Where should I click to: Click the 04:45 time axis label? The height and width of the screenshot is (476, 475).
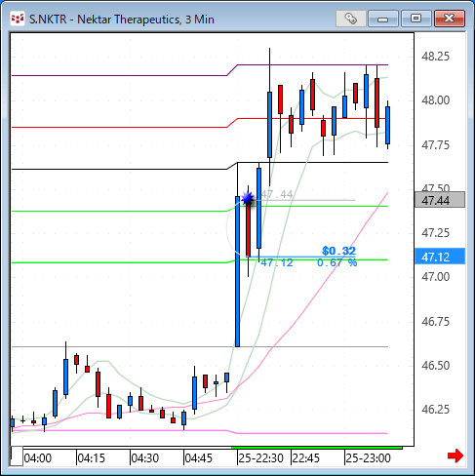click(x=199, y=458)
